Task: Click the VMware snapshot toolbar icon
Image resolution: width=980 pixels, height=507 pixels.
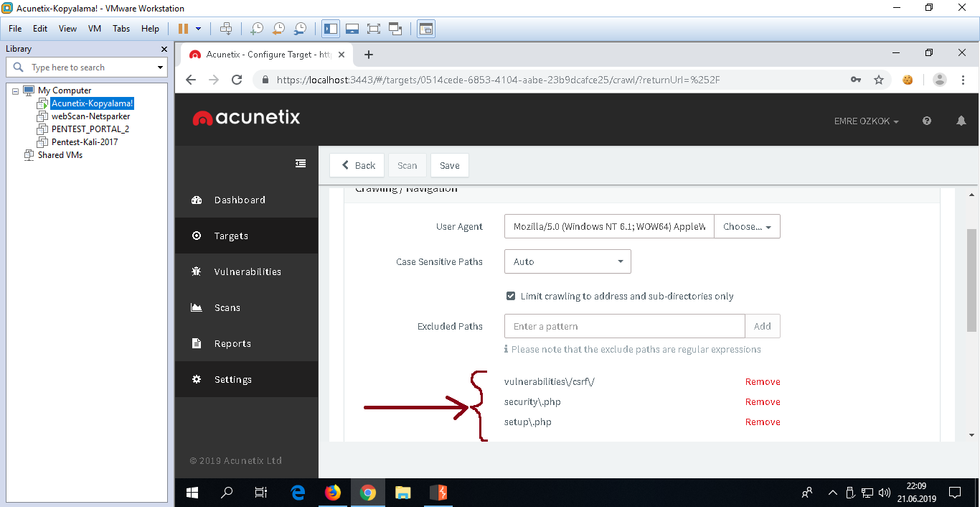Action: click(256, 29)
